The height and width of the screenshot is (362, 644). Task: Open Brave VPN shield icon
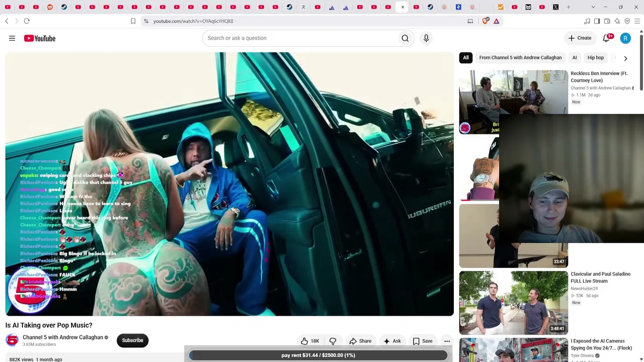[627, 21]
